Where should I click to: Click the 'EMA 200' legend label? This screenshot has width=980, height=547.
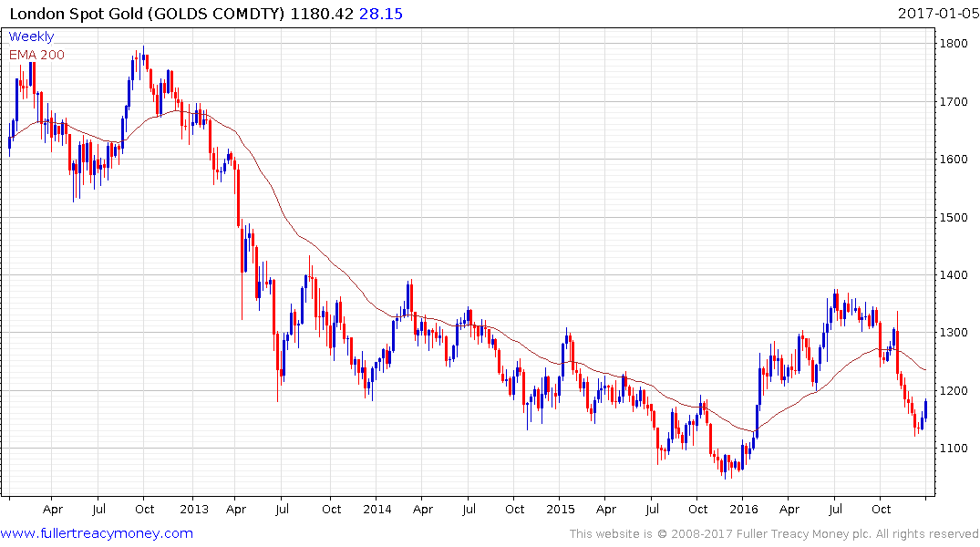pos(36,55)
